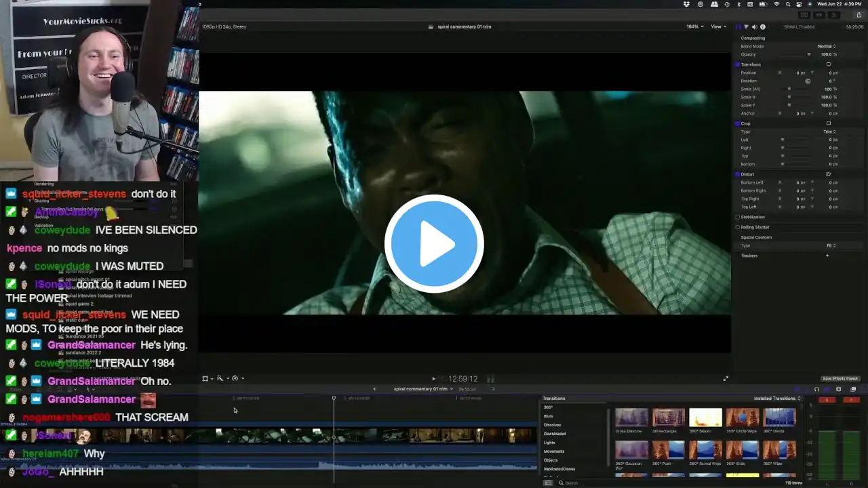Open the info inspector icon

pyautogui.click(x=763, y=27)
